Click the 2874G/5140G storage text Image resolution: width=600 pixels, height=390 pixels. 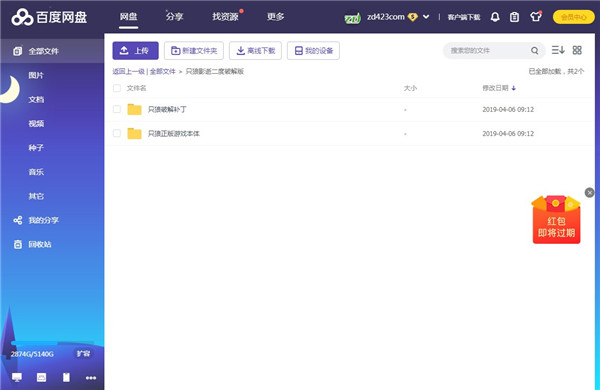[x=32, y=354]
